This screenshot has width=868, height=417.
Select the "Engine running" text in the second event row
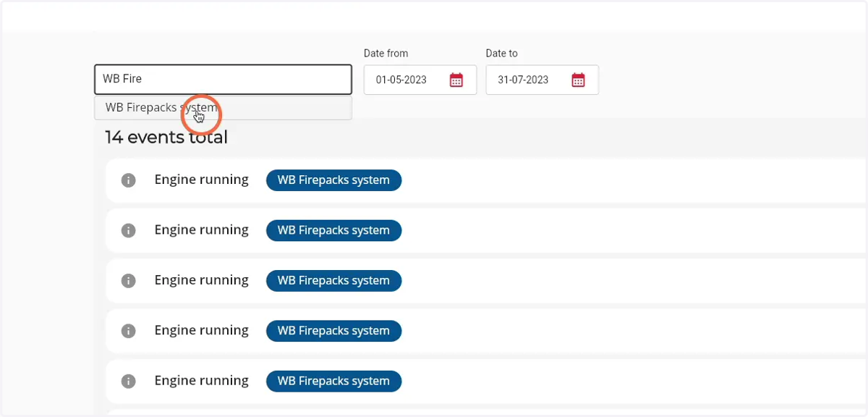[x=201, y=230]
